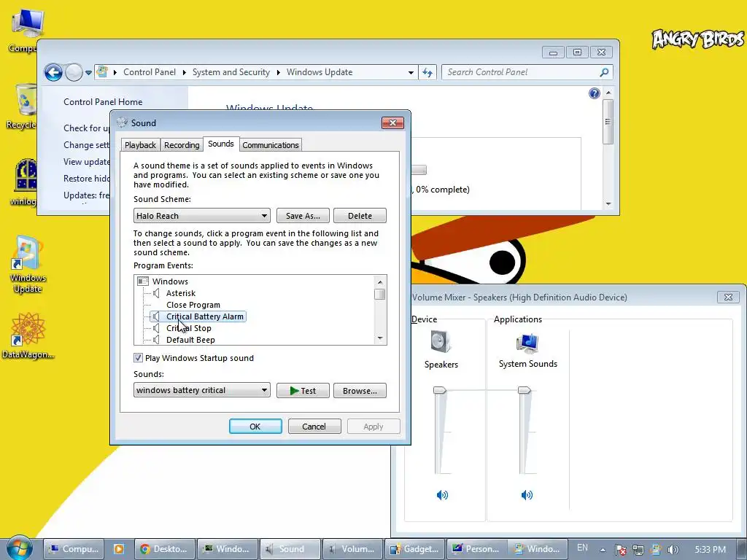Screen dimensions: 747x560
Task: Click the Speakers volume slider handle
Action: pos(439,391)
